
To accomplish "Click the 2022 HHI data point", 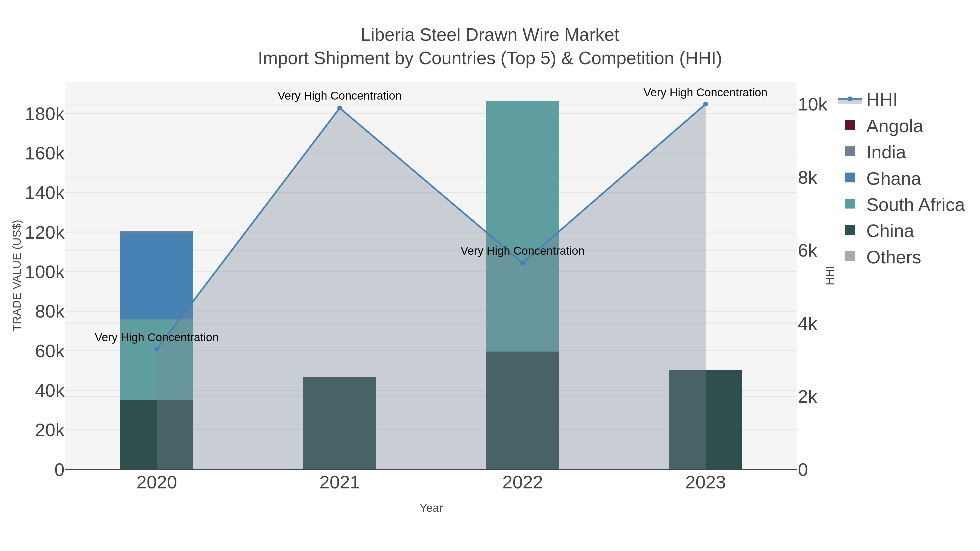I will pos(523,263).
